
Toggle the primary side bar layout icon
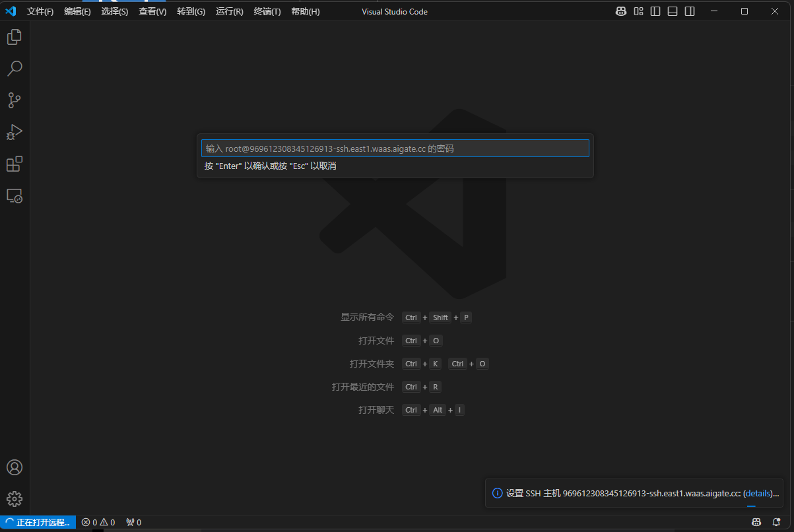(x=655, y=11)
